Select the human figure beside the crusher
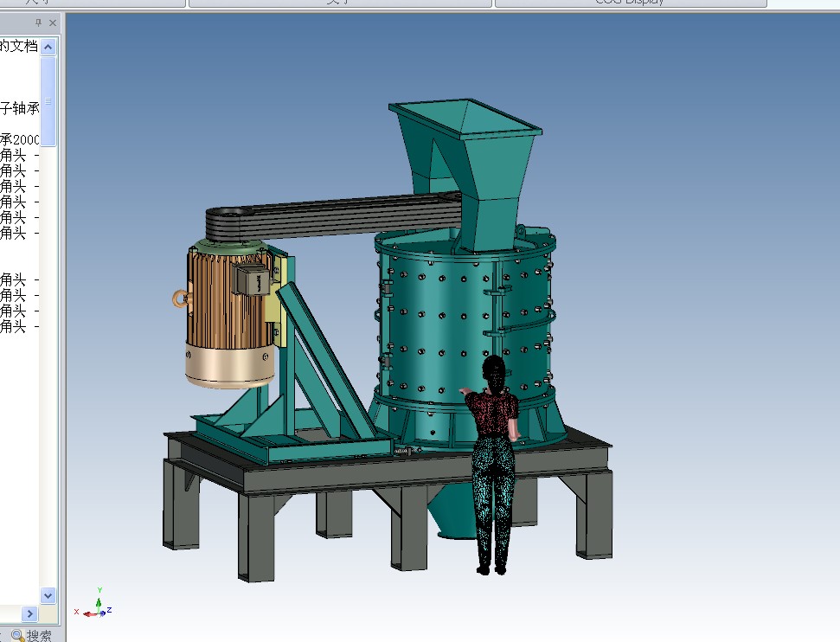This screenshot has height=642, width=840. [x=492, y=465]
